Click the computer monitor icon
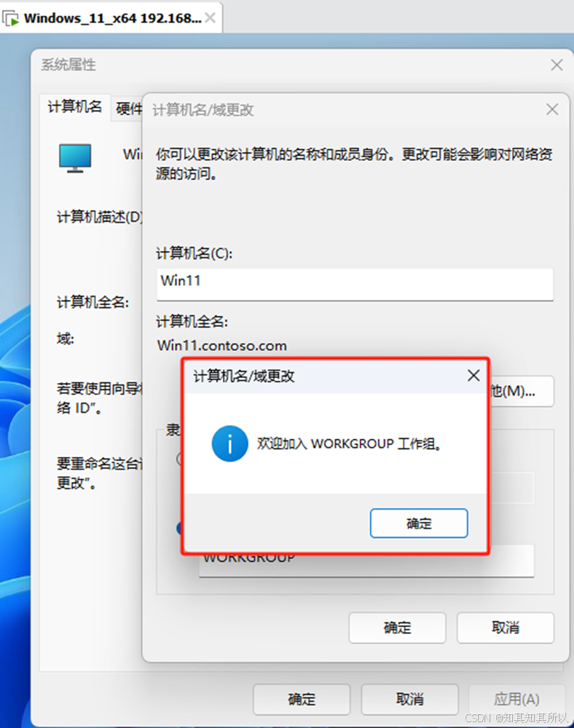This screenshot has height=728, width=574. click(75, 158)
